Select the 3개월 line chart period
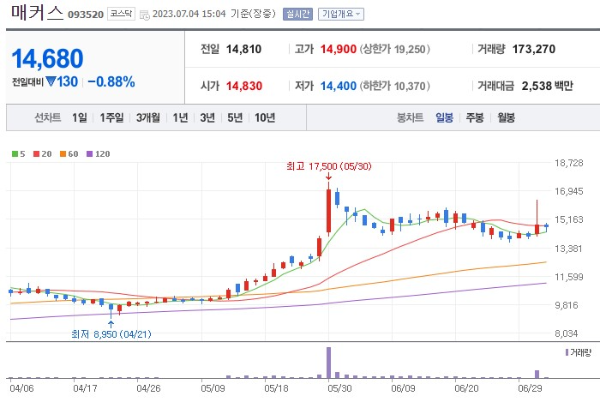This screenshot has height=407, width=600. [x=148, y=117]
